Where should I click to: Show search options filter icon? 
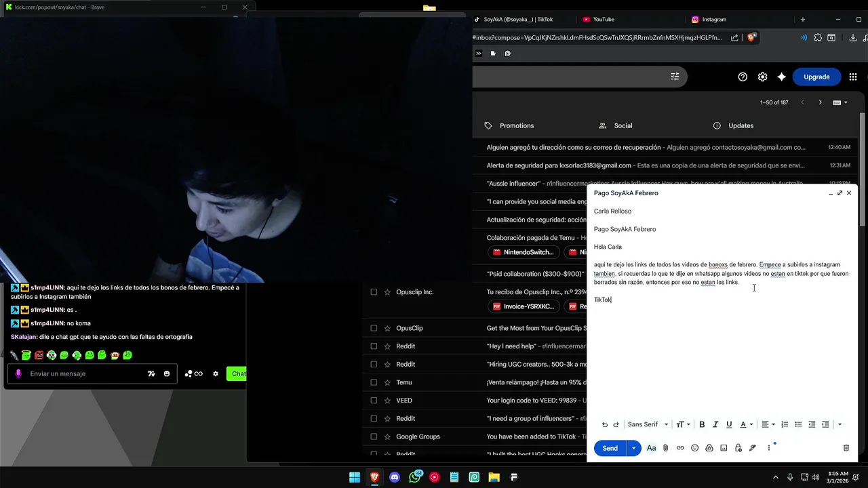675,77
